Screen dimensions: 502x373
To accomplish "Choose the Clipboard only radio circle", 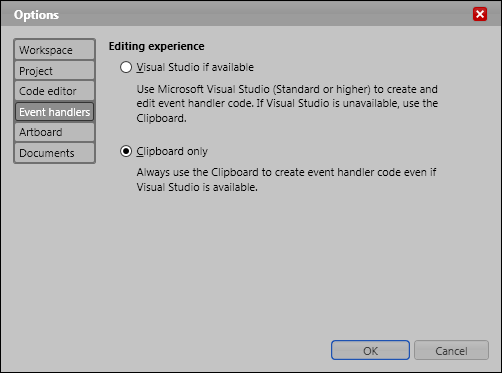I will click(126, 151).
